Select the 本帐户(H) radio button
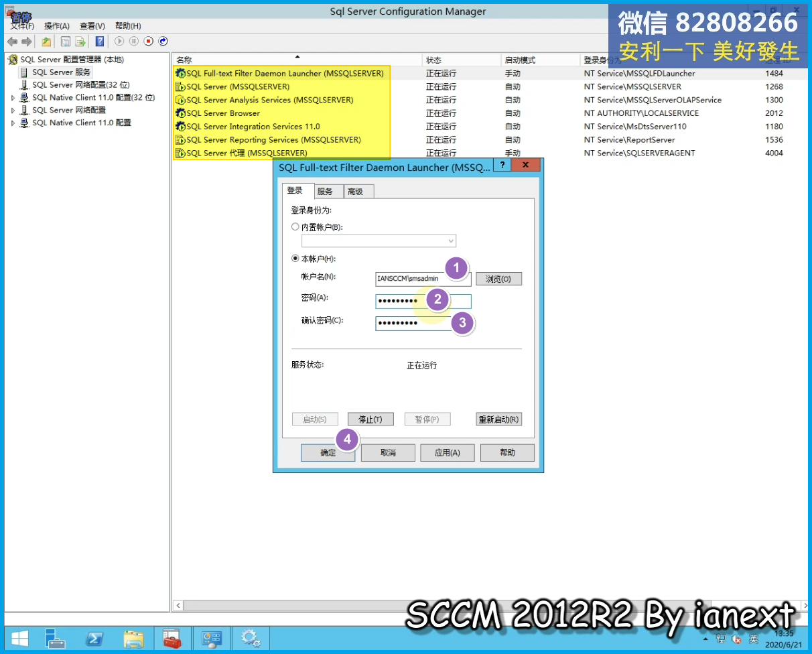This screenshot has height=654, width=812. (x=295, y=259)
